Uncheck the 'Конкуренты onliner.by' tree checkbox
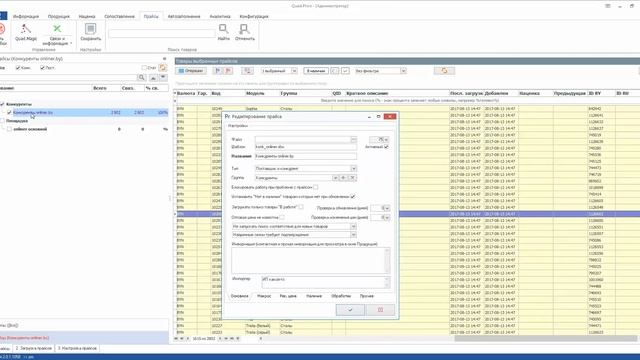 coord(9,113)
